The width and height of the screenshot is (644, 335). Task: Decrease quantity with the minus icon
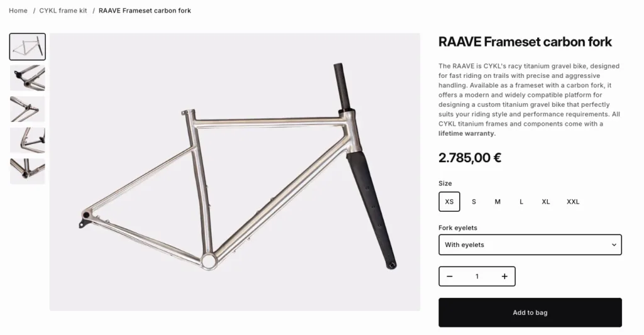tap(450, 277)
